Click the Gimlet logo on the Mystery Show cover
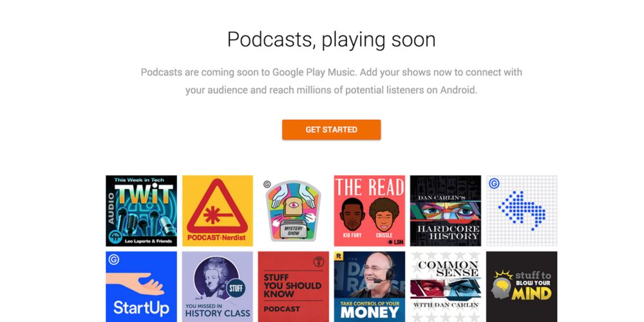 point(268,185)
